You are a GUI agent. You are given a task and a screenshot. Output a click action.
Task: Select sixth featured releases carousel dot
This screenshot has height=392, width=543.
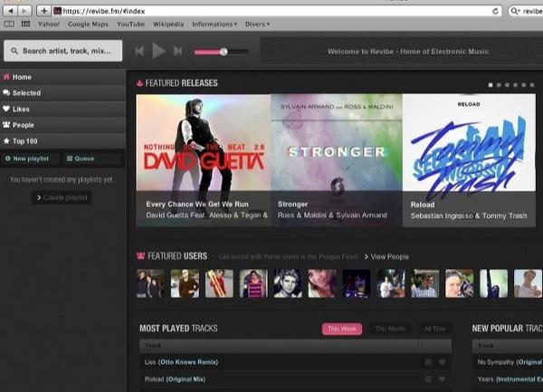532,85
